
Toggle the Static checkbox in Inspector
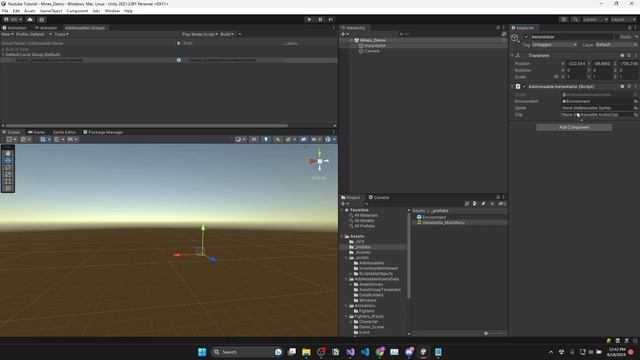(x=617, y=37)
